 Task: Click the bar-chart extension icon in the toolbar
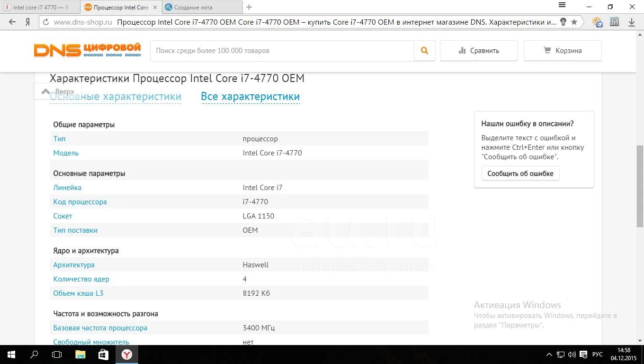[x=614, y=22]
